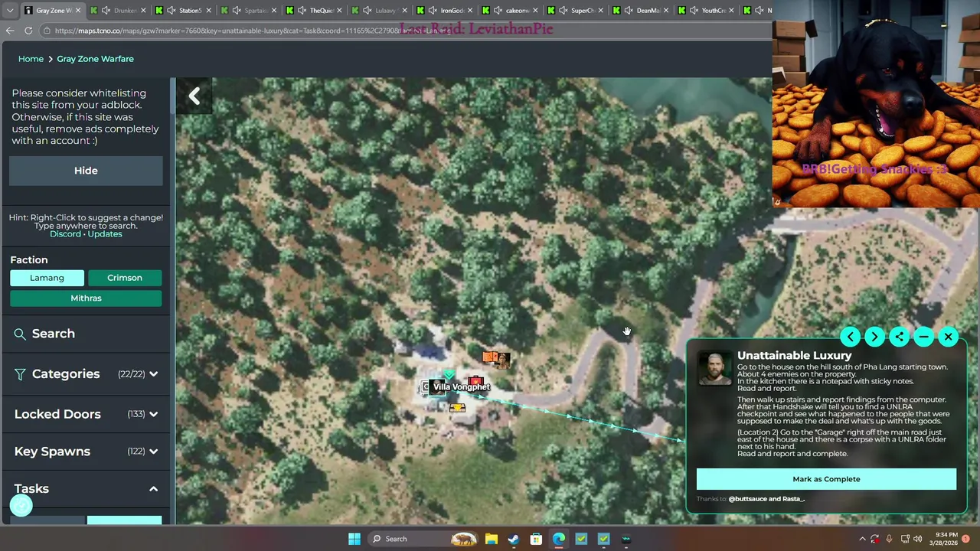The image size is (980, 551).
Task: Click the yellow loot crate marker
Action: point(457,408)
